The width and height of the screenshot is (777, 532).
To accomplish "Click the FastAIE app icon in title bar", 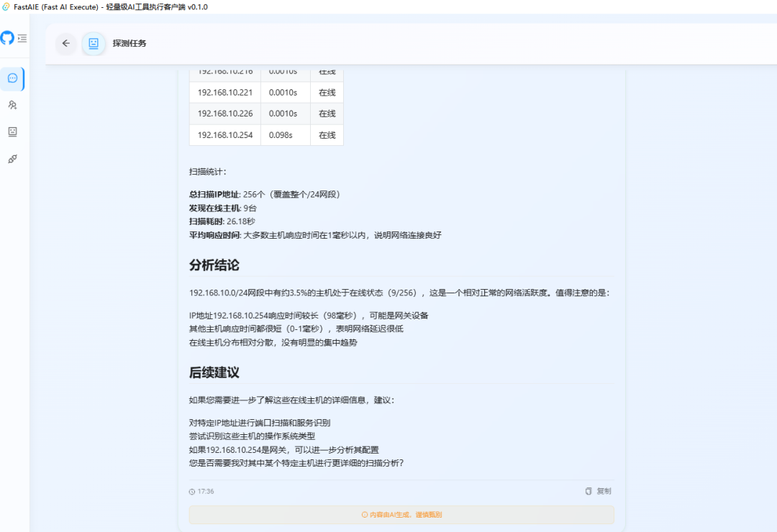I will pyautogui.click(x=6, y=7).
